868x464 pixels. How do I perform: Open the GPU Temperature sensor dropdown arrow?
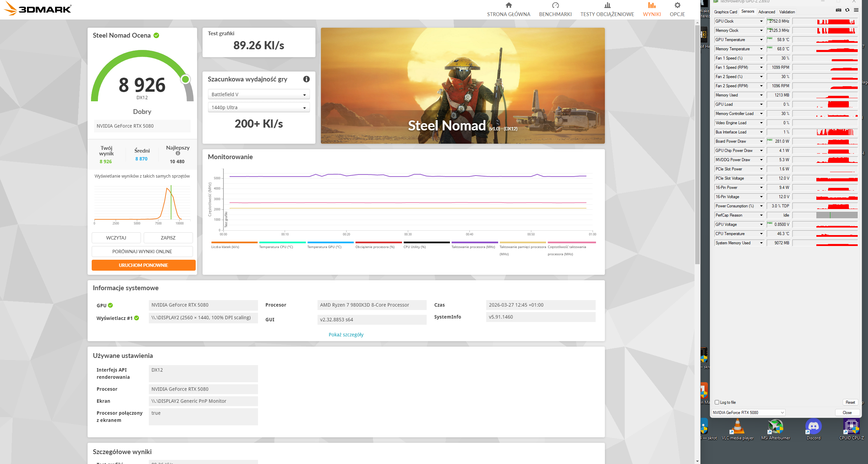[761, 40]
